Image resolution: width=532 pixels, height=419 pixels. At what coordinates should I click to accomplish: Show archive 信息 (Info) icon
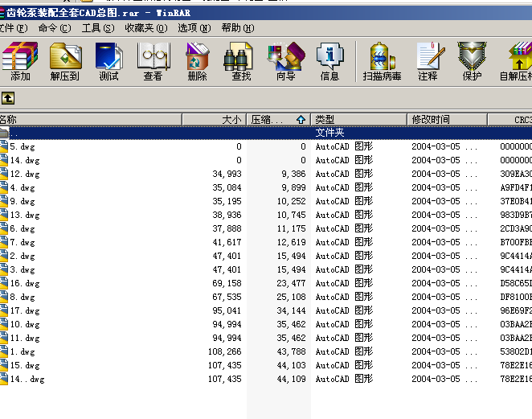click(329, 61)
